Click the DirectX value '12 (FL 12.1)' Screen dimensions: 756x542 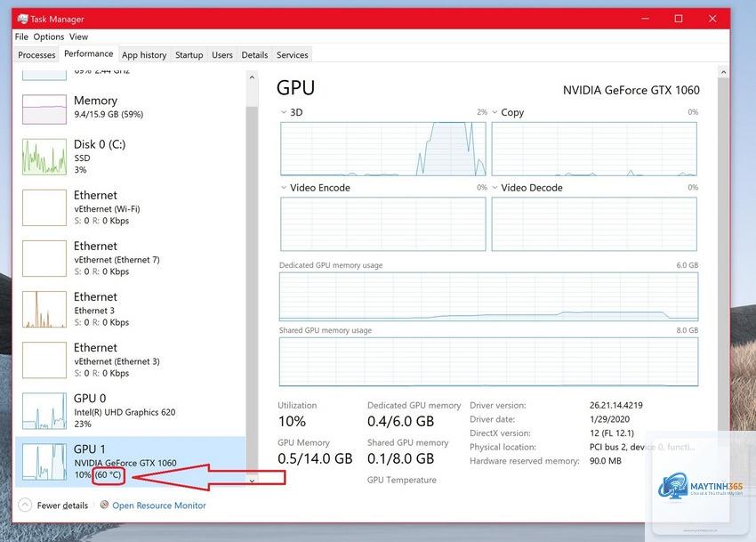pyautogui.click(x=611, y=433)
